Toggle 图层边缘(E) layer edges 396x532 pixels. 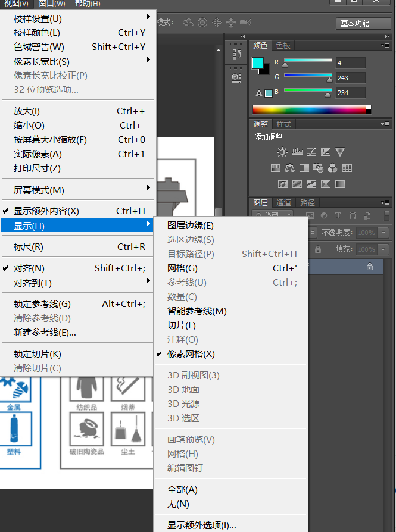pos(231,226)
